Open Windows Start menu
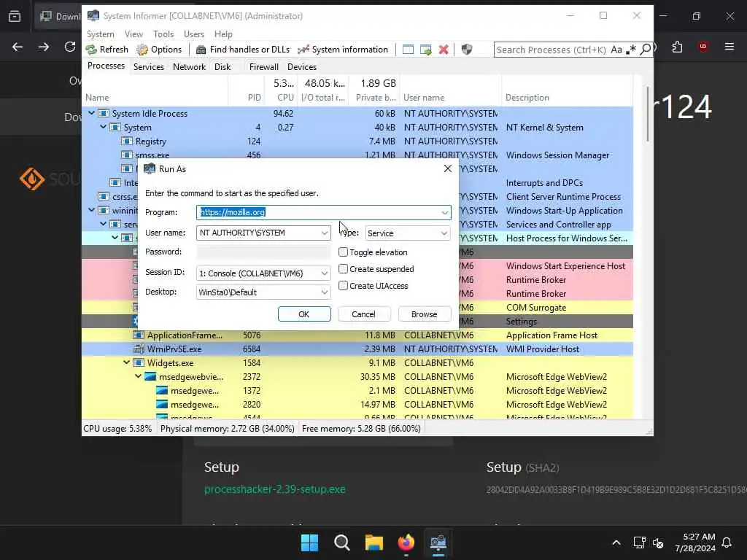 pos(309,542)
